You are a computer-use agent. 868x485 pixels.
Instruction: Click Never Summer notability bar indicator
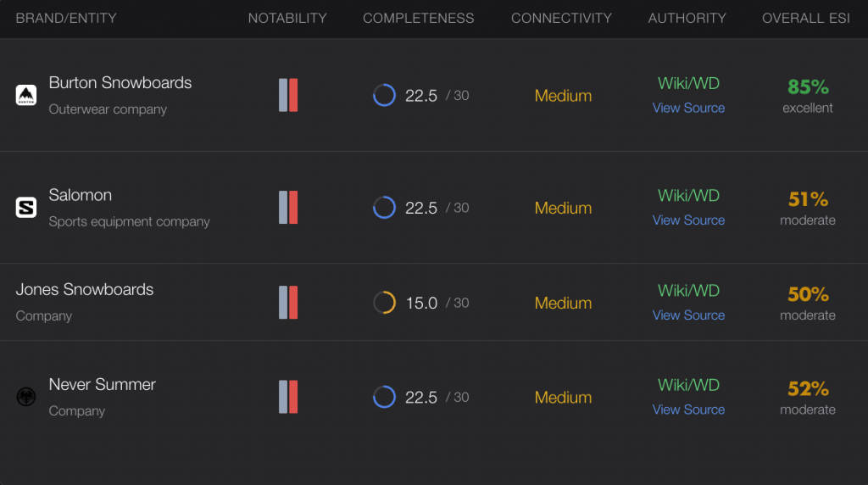(x=288, y=397)
